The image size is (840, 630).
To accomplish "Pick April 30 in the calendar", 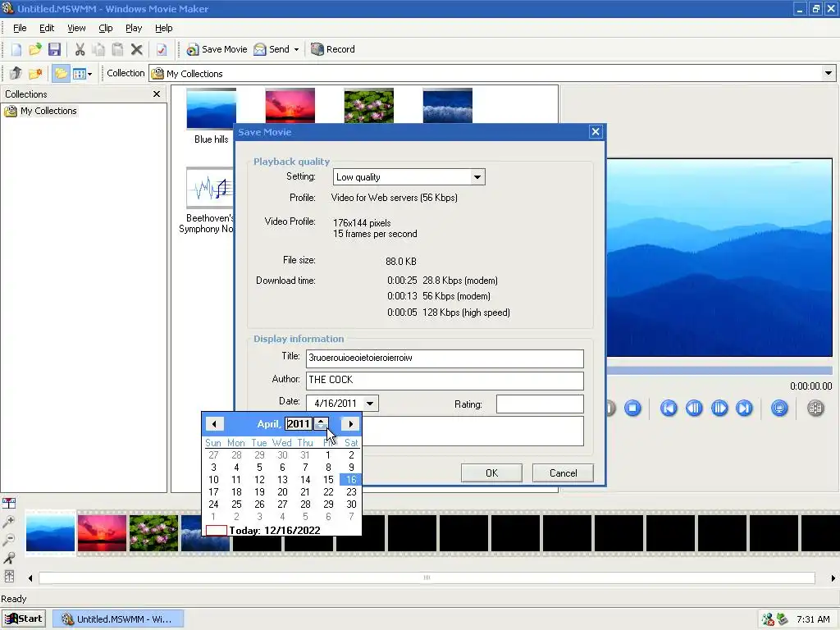I will pyautogui.click(x=351, y=504).
